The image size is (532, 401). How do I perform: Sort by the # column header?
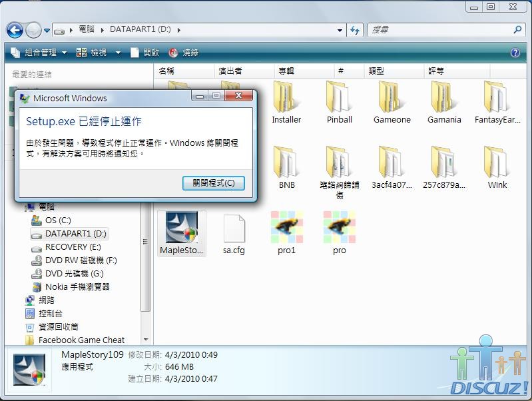[349, 71]
